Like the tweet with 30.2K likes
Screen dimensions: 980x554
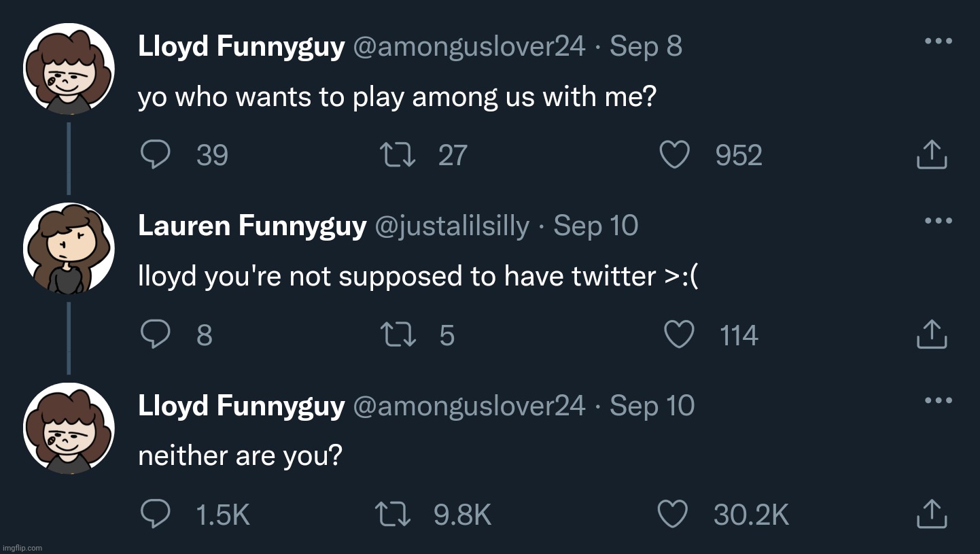coord(673,514)
